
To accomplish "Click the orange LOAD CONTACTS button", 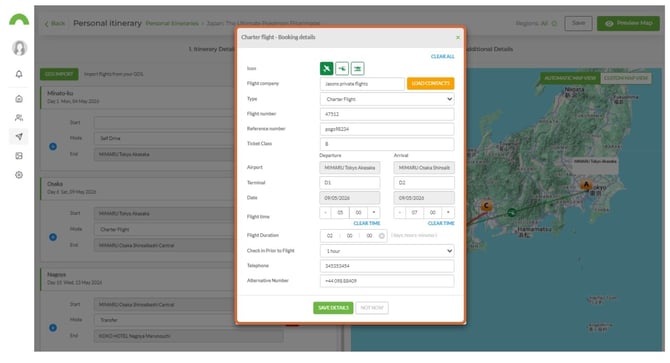I will [430, 83].
